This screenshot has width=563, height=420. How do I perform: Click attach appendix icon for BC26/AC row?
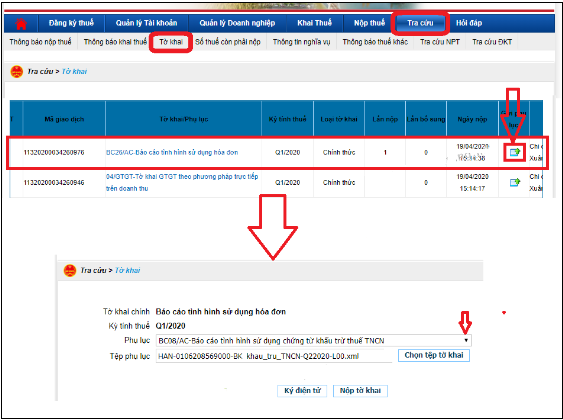tap(515, 152)
